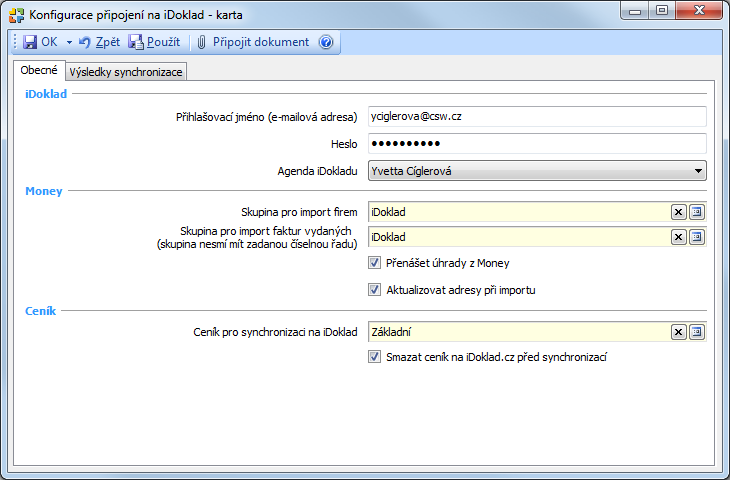Viewport: 730px width, 480px height.
Task: Click the Heslo password field
Action: click(x=537, y=143)
